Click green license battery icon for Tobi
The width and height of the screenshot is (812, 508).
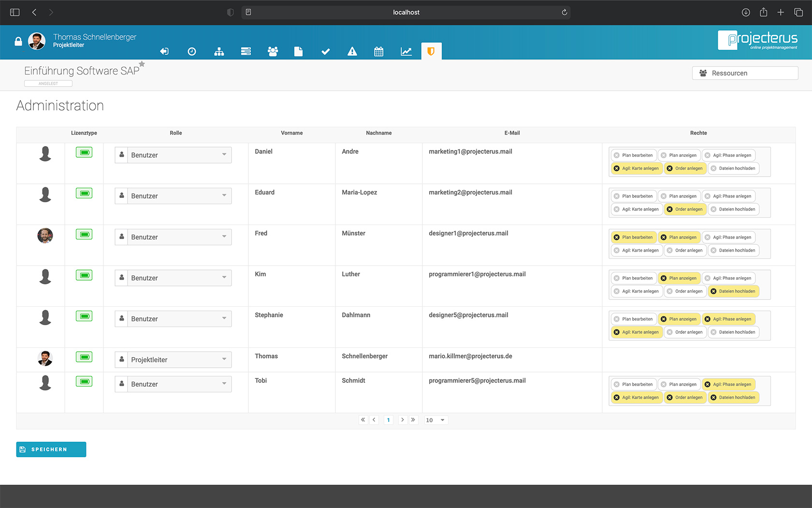pos(84,382)
